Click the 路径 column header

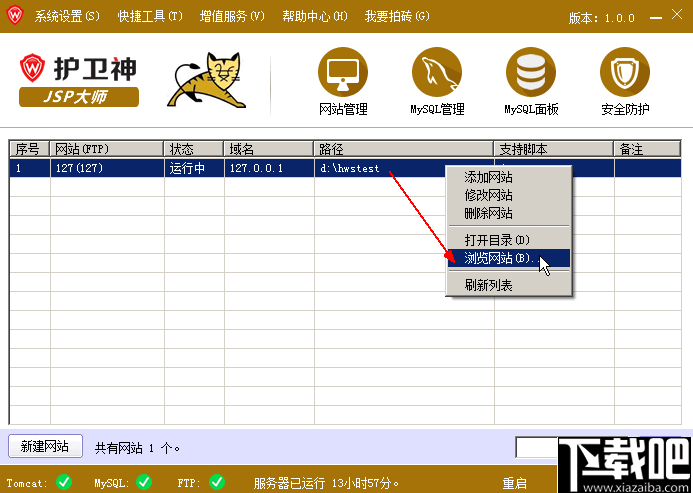pyautogui.click(x=404, y=149)
